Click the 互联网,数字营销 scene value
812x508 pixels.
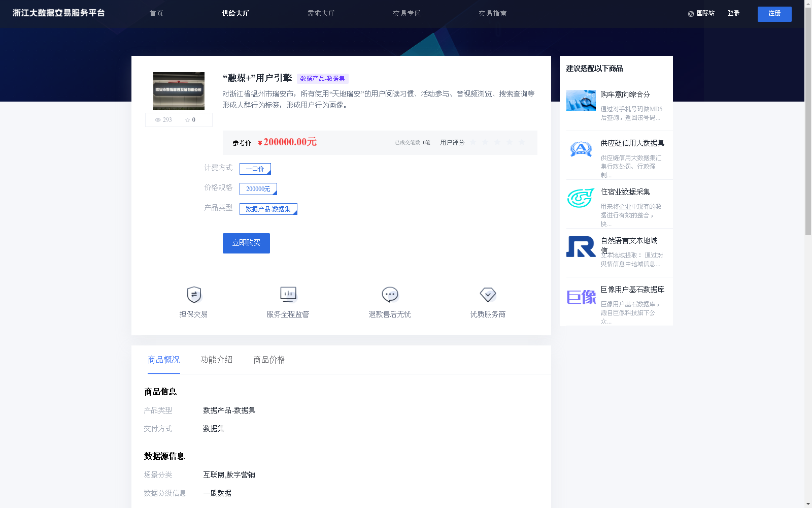pos(229,475)
